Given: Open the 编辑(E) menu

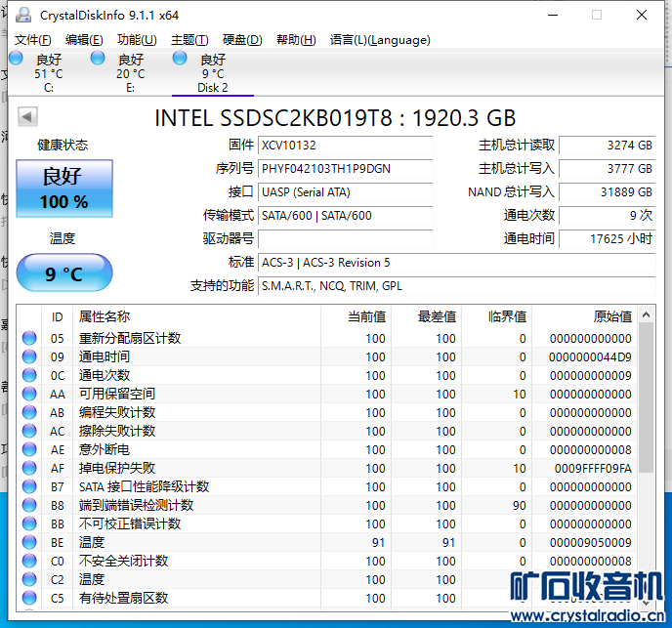Looking at the screenshot, I should pos(84,40).
